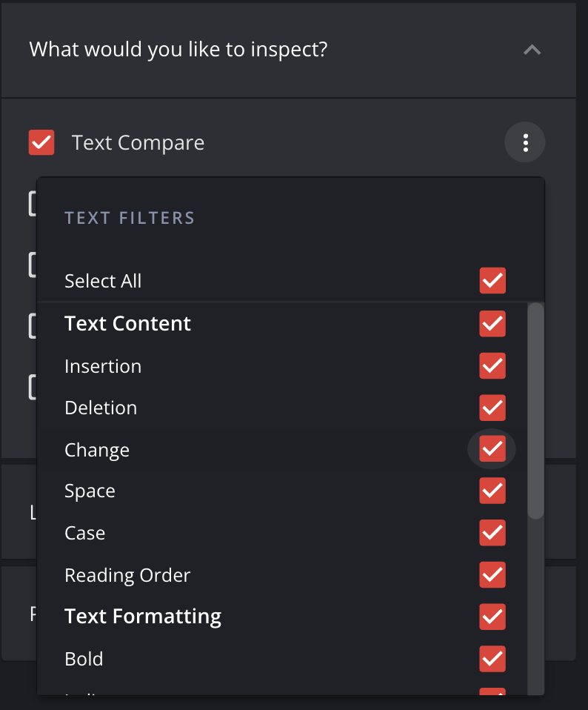Click the Text Compare label text
The image size is (588, 710).
(x=138, y=142)
